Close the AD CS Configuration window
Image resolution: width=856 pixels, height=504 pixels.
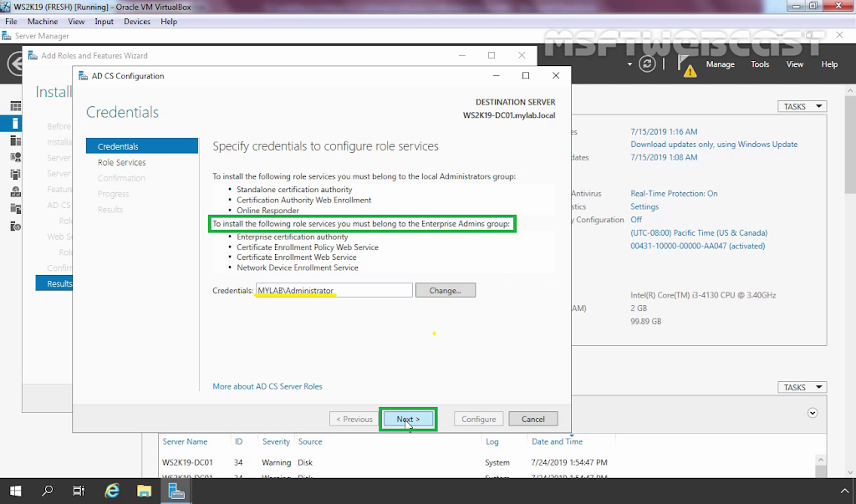[x=555, y=75]
